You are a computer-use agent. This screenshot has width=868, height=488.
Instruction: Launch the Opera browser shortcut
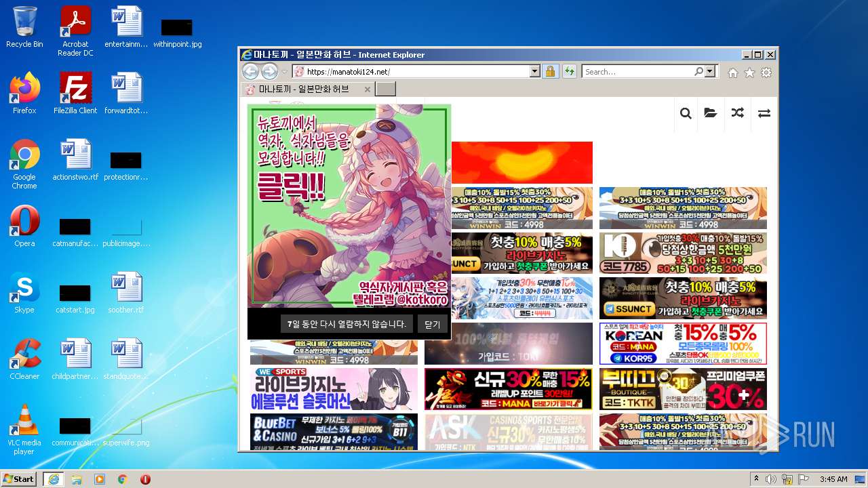tap(24, 226)
